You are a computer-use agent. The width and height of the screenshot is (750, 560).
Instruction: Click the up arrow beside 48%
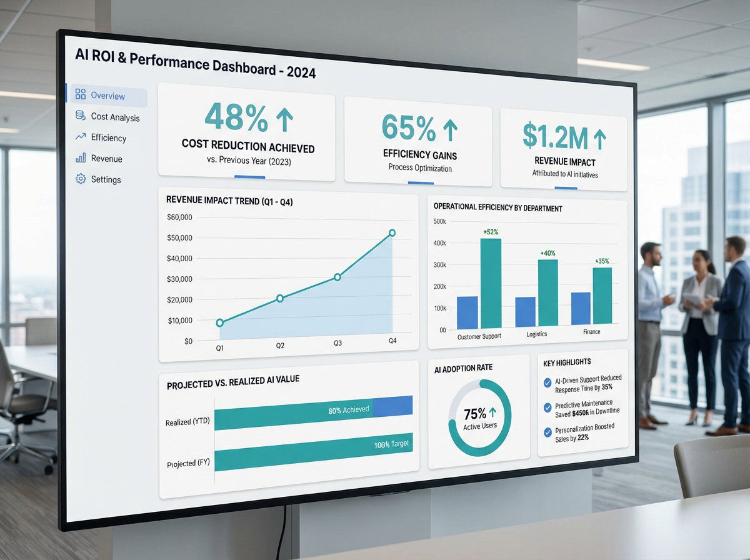(x=284, y=118)
